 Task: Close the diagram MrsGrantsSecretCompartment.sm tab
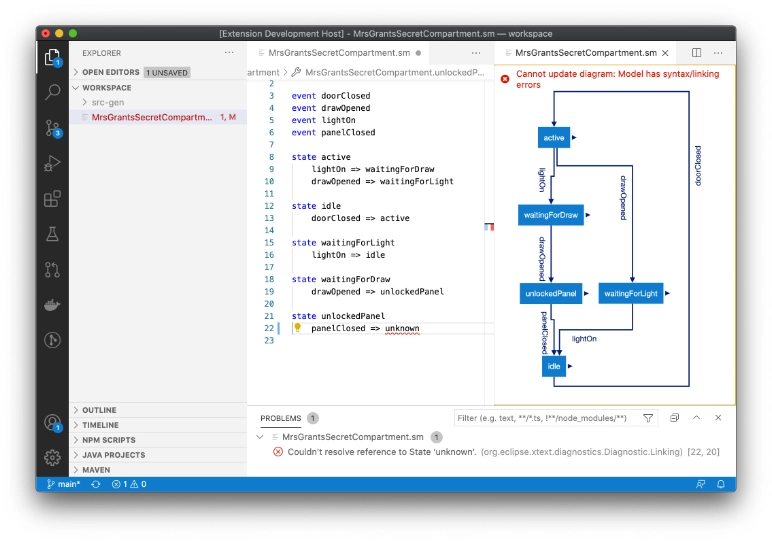[x=665, y=53]
